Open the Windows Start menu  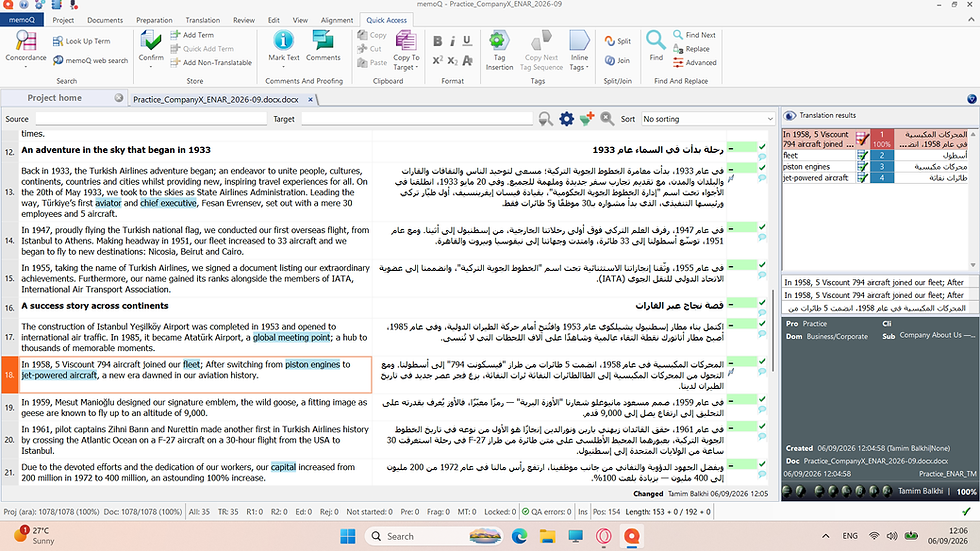348,536
